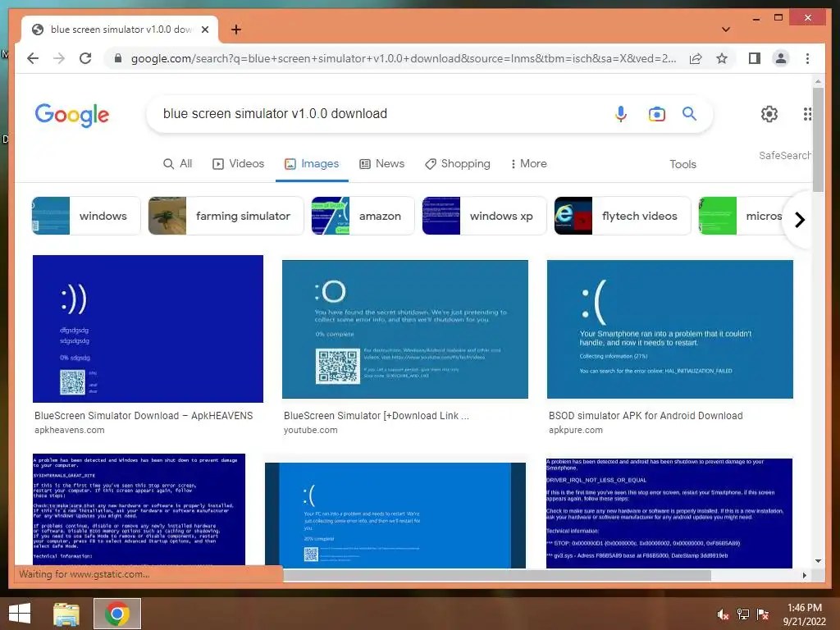
Task: Open the Tools filter options
Action: click(x=682, y=164)
